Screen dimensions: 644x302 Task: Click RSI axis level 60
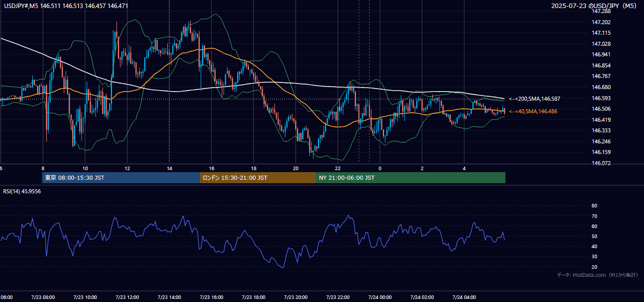point(595,226)
